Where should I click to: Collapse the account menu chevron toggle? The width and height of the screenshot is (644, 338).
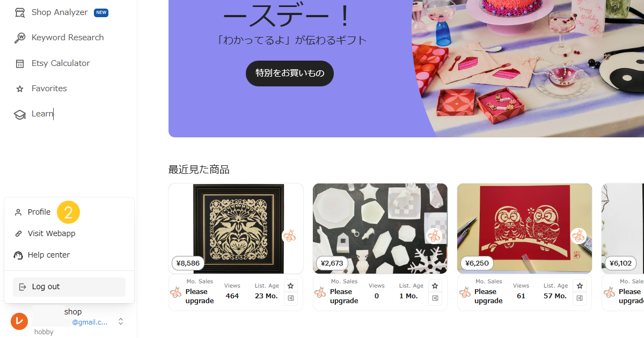[121, 321]
